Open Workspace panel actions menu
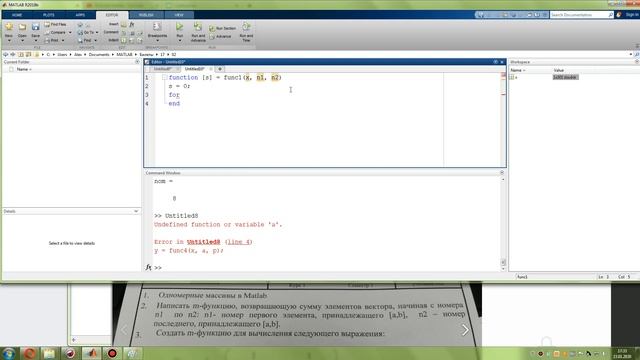The width and height of the screenshot is (640, 360). click(637, 62)
